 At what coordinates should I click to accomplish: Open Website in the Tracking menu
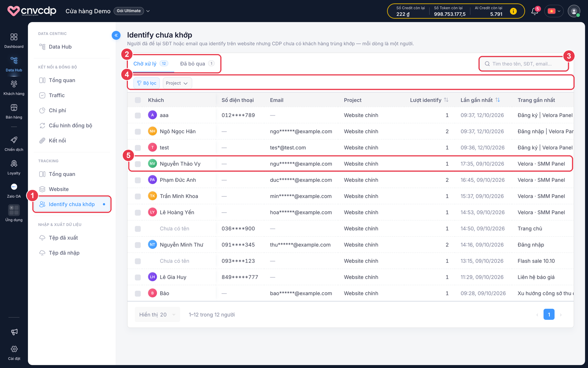59,189
